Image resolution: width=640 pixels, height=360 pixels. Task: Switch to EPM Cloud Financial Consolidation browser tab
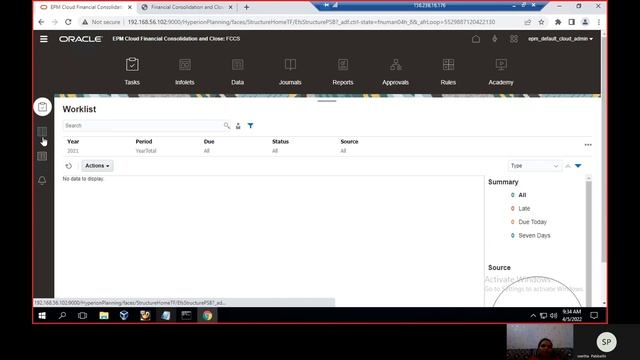point(86,7)
